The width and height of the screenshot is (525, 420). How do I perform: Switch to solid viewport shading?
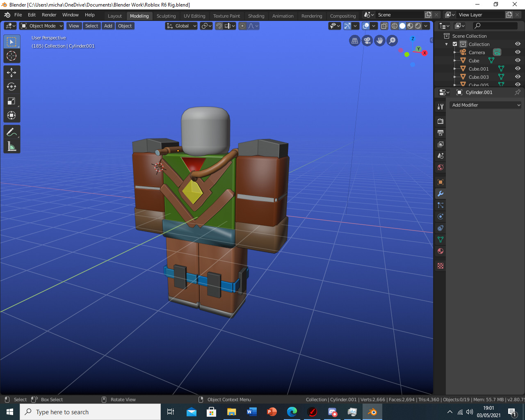coord(402,26)
